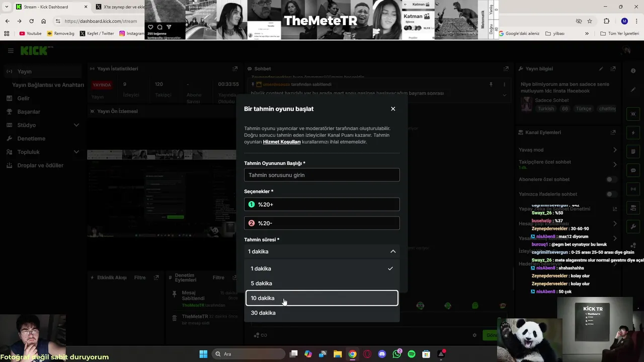The height and width of the screenshot is (362, 644).
Task: Edit the second option field %20-
Action: point(322,223)
